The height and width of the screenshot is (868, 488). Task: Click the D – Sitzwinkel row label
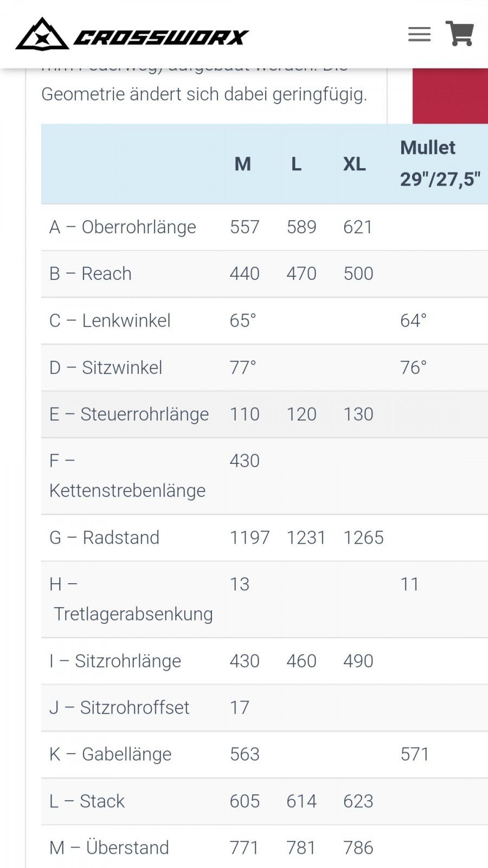pos(106,368)
